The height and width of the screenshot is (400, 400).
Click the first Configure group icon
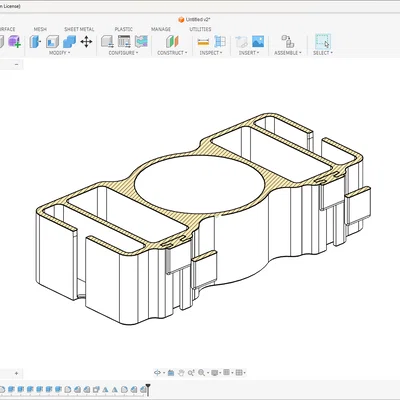pyautogui.click(x=107, y=42)
